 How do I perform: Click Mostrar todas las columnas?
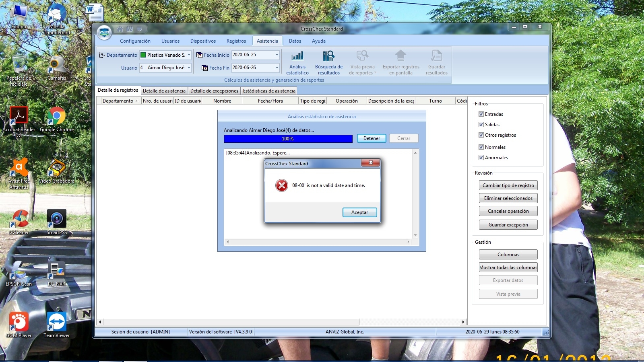point(508,267)
